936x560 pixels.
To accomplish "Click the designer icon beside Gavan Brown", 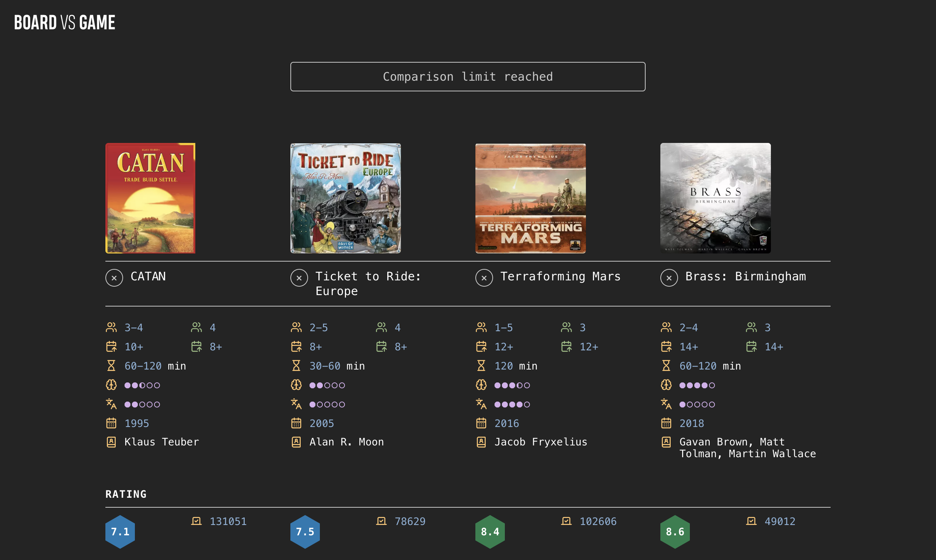I will [x=666, y=442].
